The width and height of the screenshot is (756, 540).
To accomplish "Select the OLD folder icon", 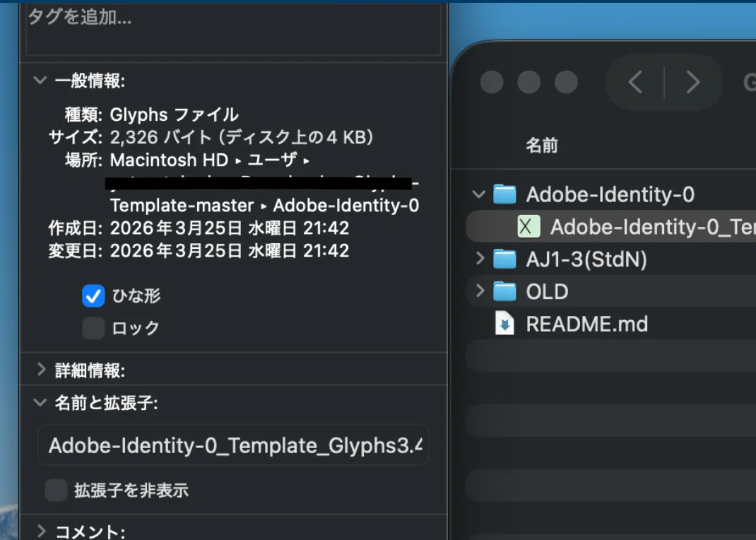I will coord(504,291).
